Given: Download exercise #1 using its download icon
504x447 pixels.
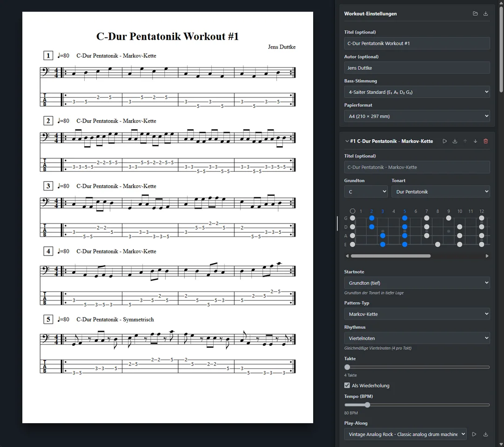Looking at the screenshot, I should pyautogui.click(x=455, y=141).
